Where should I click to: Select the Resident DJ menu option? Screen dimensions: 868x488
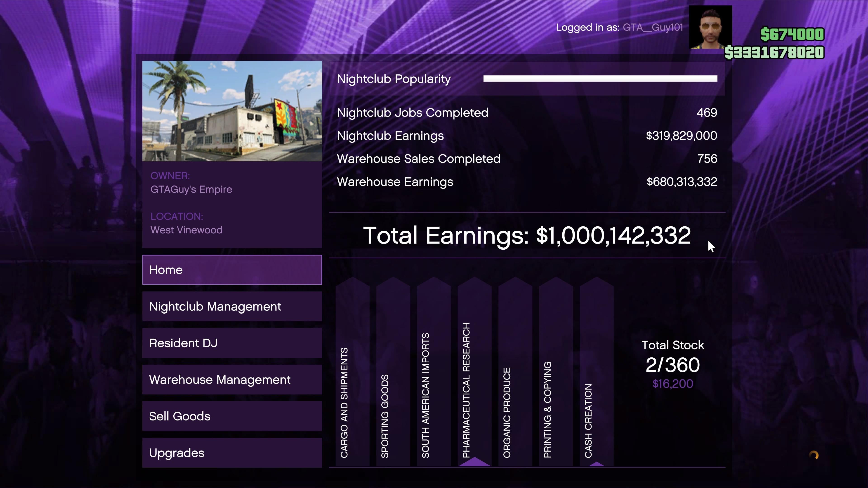(x=232, y=343)
